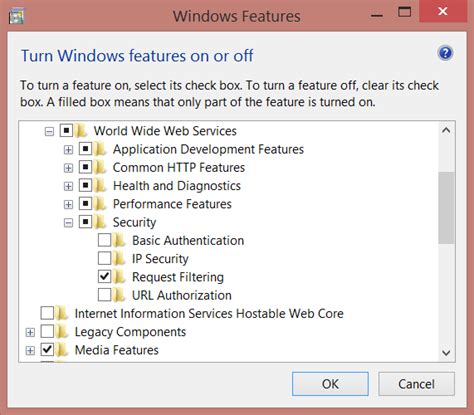This screenshot has width=474, height=415.
Task: Select the "Media Features" label
Action: tap(117, 350)
